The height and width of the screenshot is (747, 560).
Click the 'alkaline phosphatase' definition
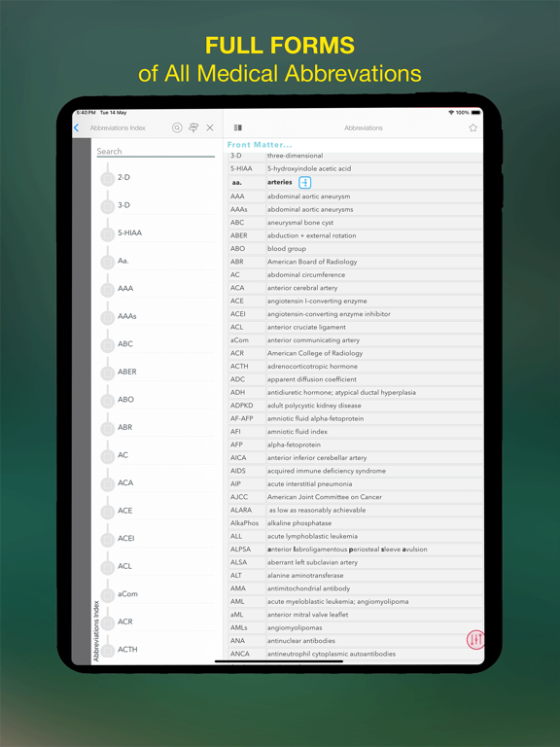299,523
